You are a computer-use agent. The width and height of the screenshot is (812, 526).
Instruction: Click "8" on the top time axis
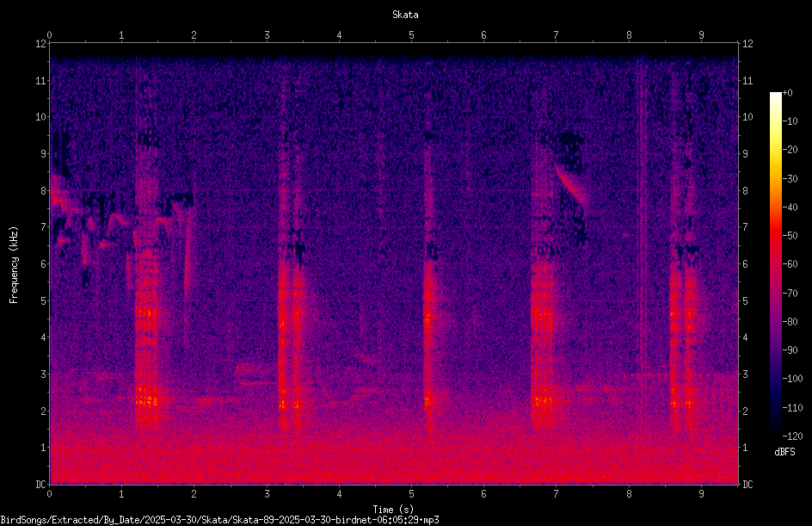(x=629, y=35)
